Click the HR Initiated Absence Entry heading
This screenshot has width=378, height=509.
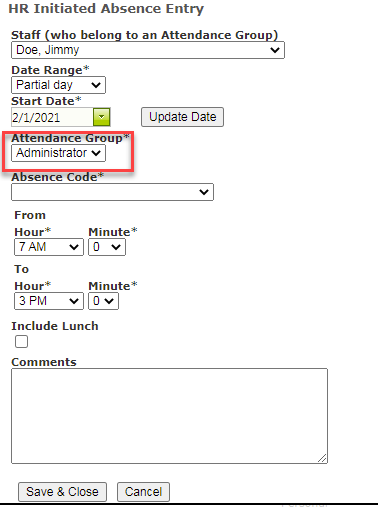[106, 9]
